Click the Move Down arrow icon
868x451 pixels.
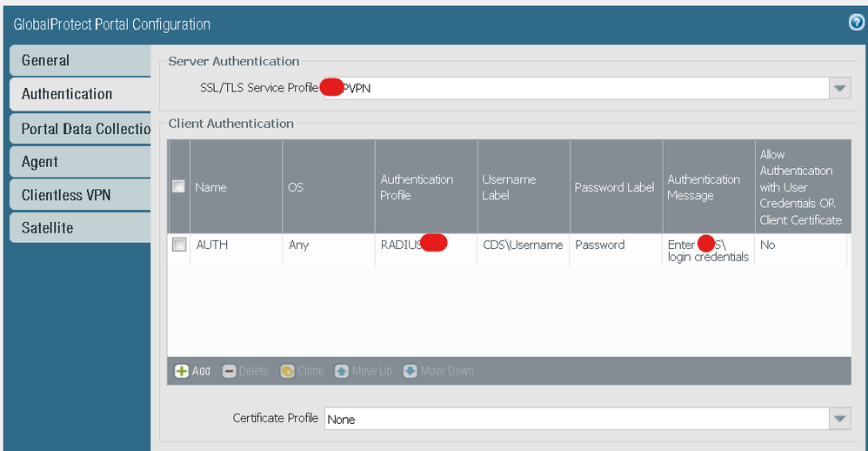coord(411,371)
